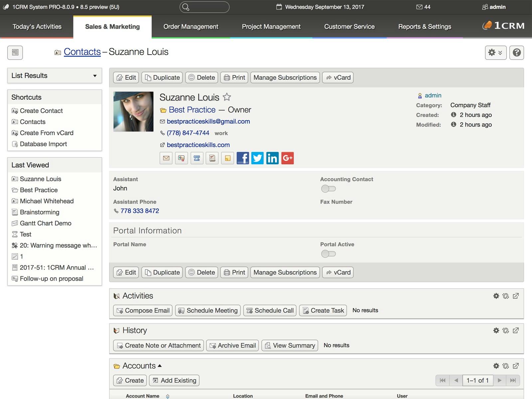Open the Project Management tab

coord(271,27)
